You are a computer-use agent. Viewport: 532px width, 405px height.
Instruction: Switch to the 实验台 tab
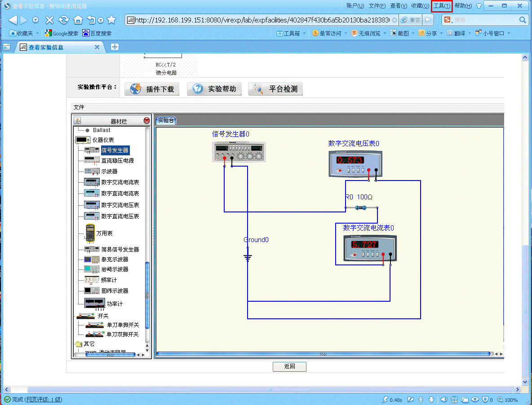tap(166, 120)
